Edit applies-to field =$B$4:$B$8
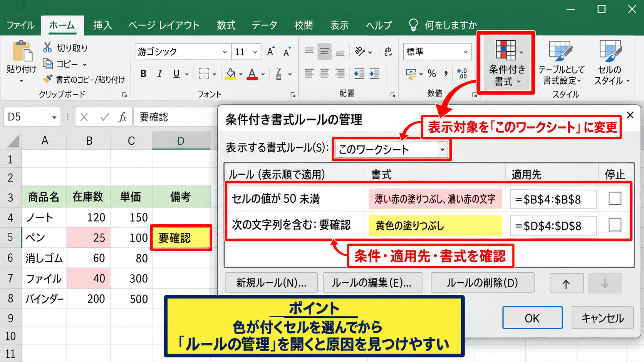Image resolution: width=644 pixels, height=362 pixels. [553, 199]
